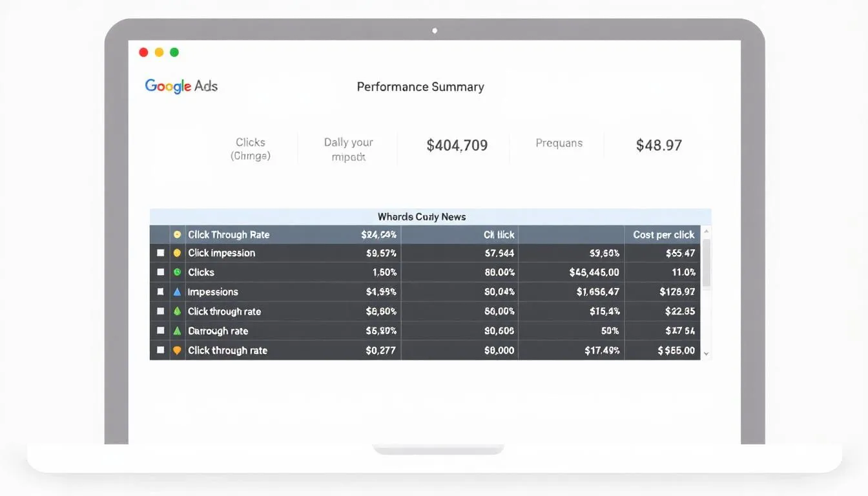Click the 11.0% cell in Clicks row
The width and height of the screenshot is (868, 496).
pos(683,273)
